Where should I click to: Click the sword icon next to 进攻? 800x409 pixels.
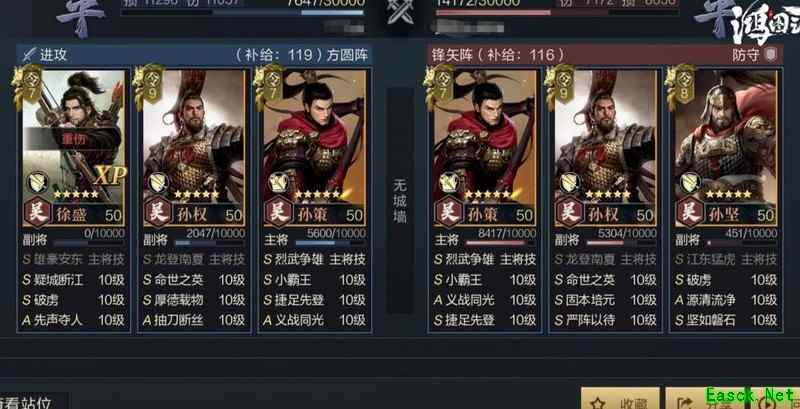(x=31, y=55)
